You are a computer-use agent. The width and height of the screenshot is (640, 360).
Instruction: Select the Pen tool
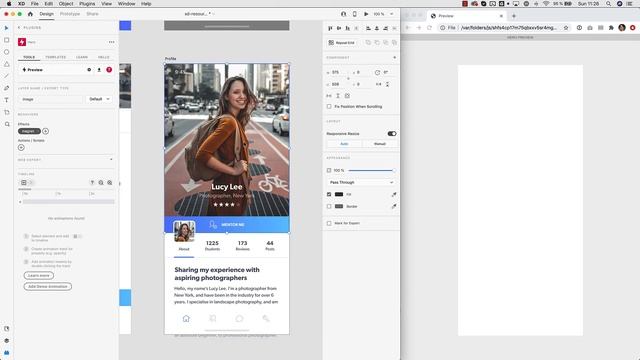point(7,88)
